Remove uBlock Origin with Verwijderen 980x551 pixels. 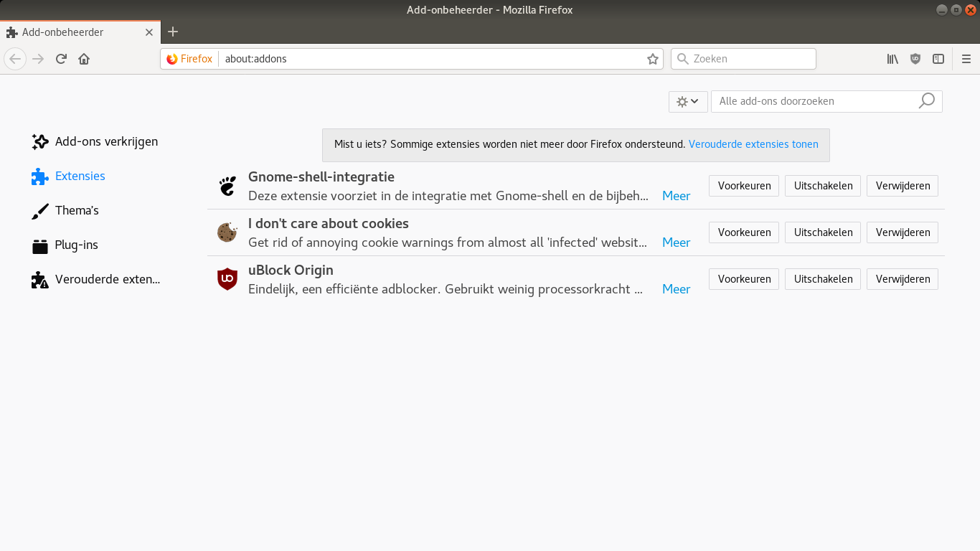pyautogui.click(x=903, y=279)
